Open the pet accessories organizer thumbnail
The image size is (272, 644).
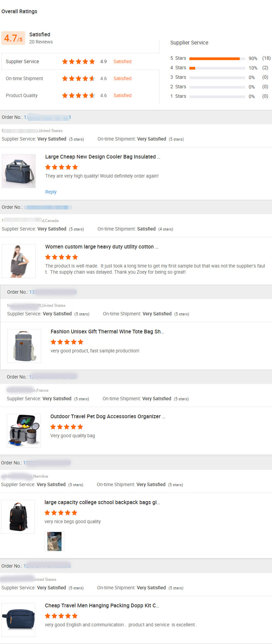pos(24,431)
